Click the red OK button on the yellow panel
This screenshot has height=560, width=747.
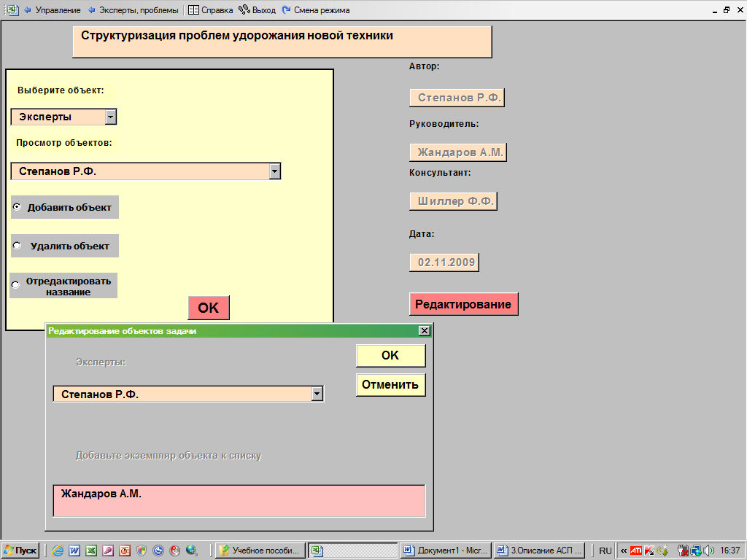[x=209, y=308]
